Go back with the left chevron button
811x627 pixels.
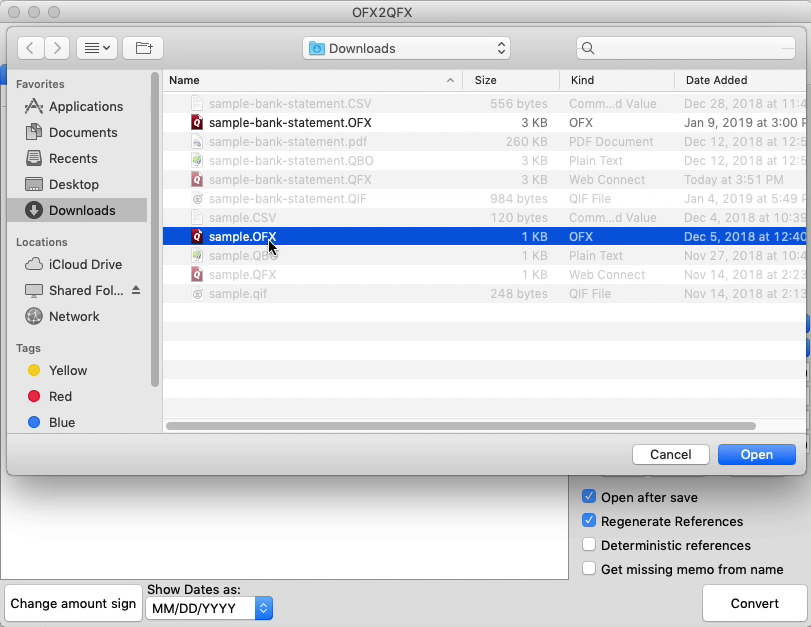tap(31, 48)
